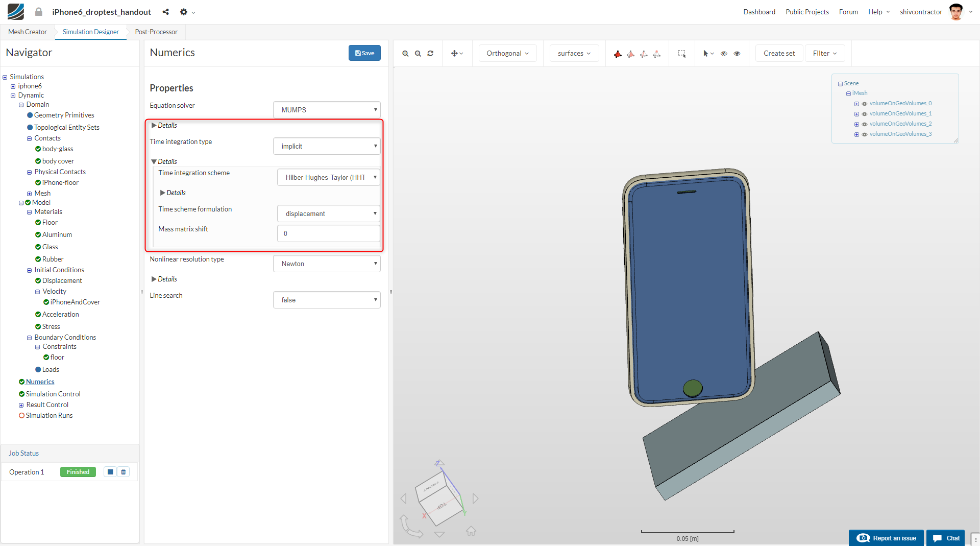Click the home view icon near orientation cube
The height and width of the screenshot is (546, 980).
471,531
